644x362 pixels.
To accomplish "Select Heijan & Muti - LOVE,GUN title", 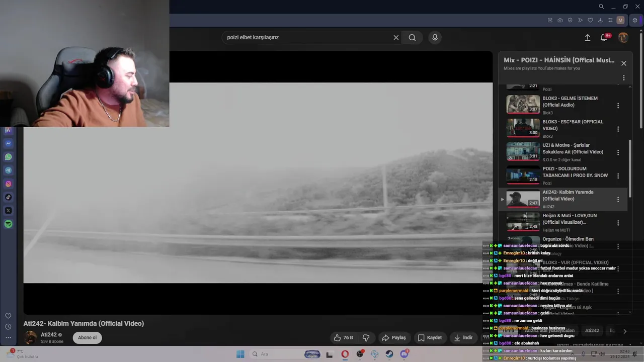I will [x=570, y=219].
